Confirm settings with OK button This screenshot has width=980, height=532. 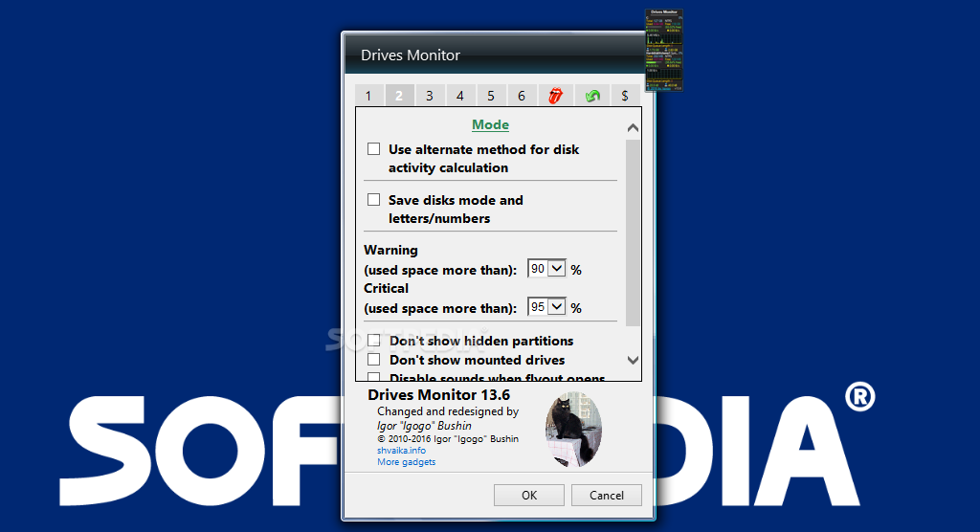528,495
